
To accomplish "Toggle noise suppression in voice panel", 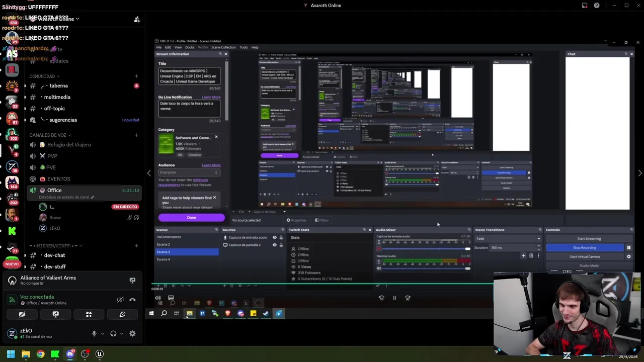I will pyautogui.click(x=120, y=300).
